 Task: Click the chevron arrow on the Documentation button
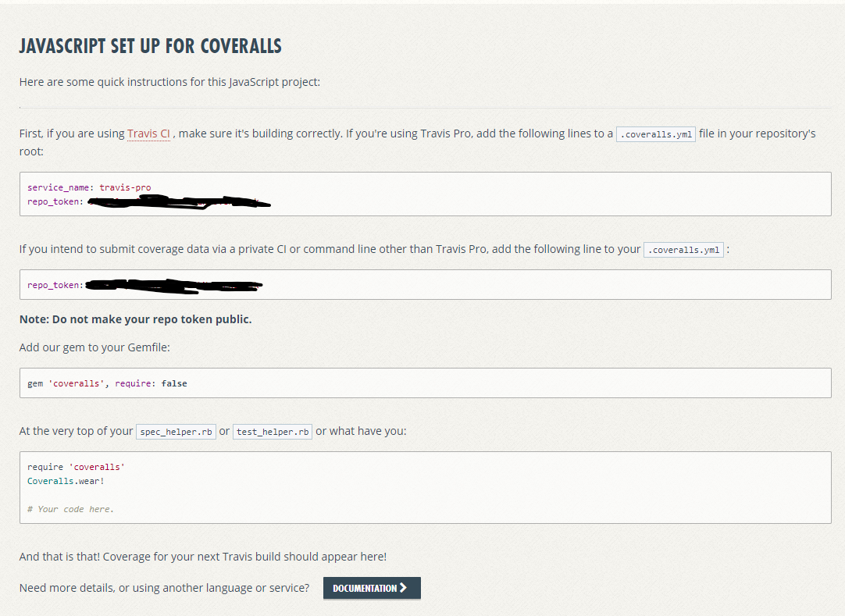[x=404, y=588]
